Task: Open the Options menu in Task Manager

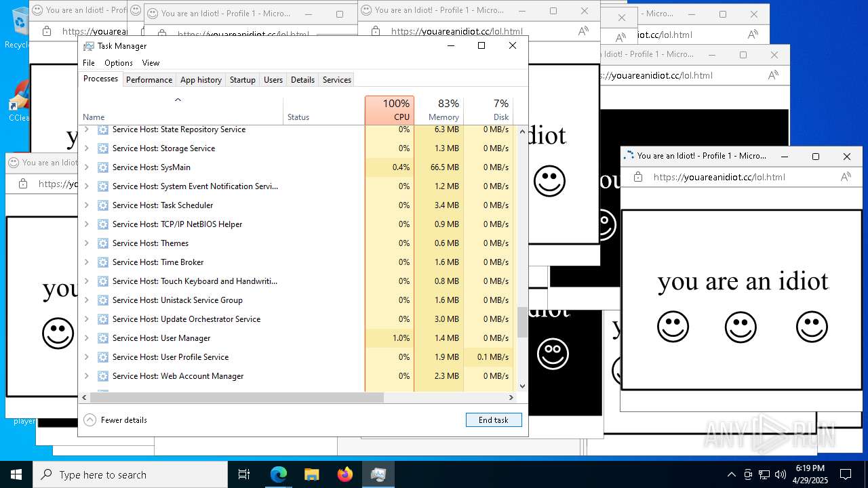Action: coord(119,63)
